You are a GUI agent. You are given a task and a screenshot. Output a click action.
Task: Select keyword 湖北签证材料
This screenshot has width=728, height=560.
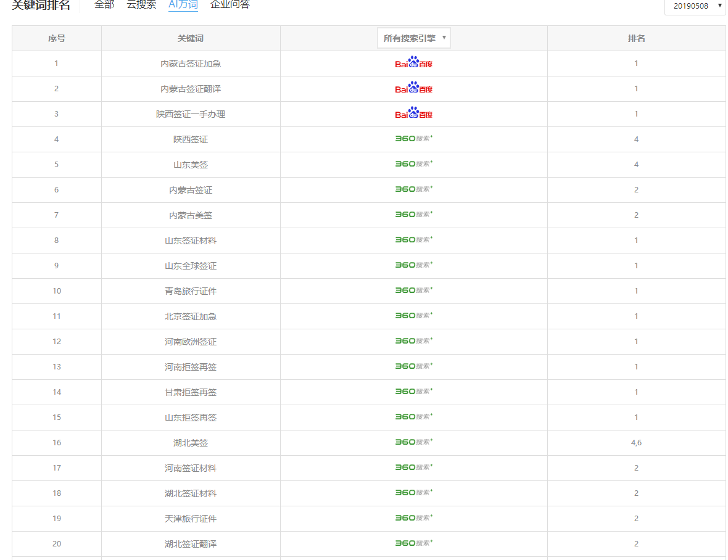(191, 493)
